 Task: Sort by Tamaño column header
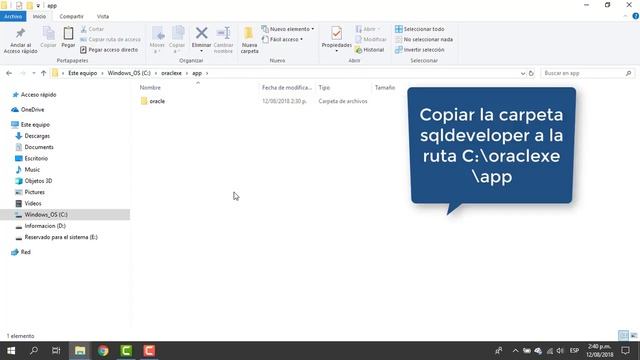[x=385, y=87]
